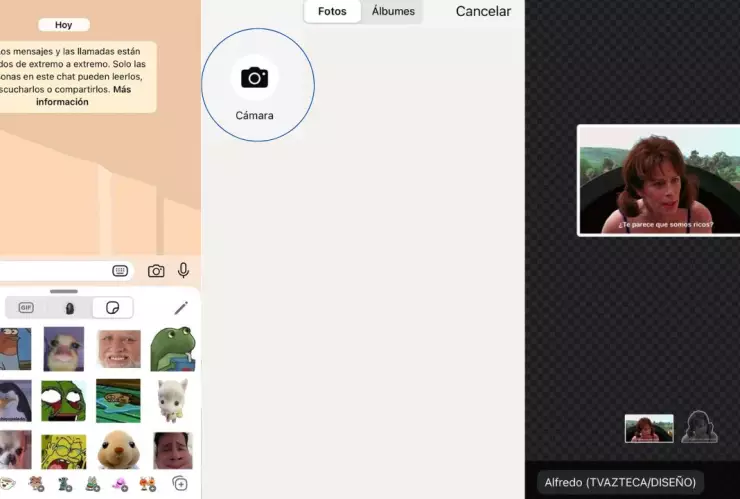
Task: Switch to the avatar tab
Action: [x=69, y=308]
